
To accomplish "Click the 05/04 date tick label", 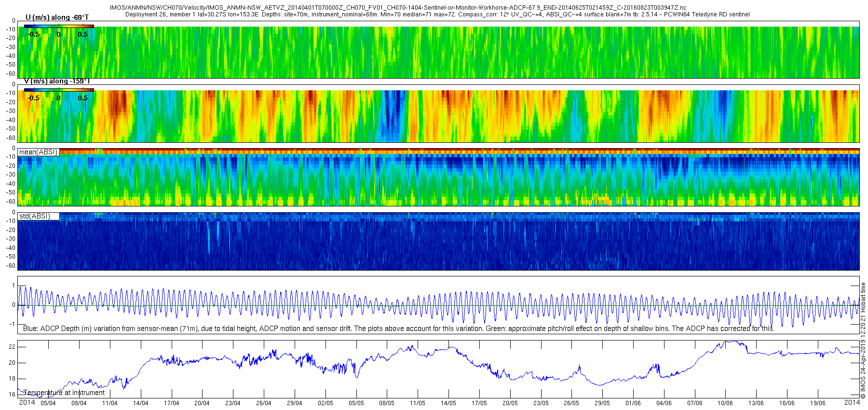I will point(48,403).
